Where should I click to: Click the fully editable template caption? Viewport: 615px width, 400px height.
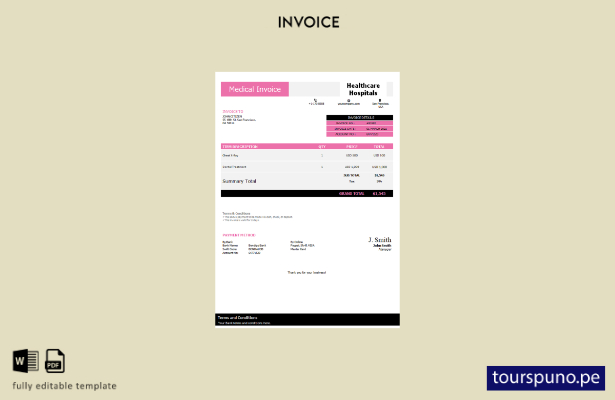tap(64, 386)
